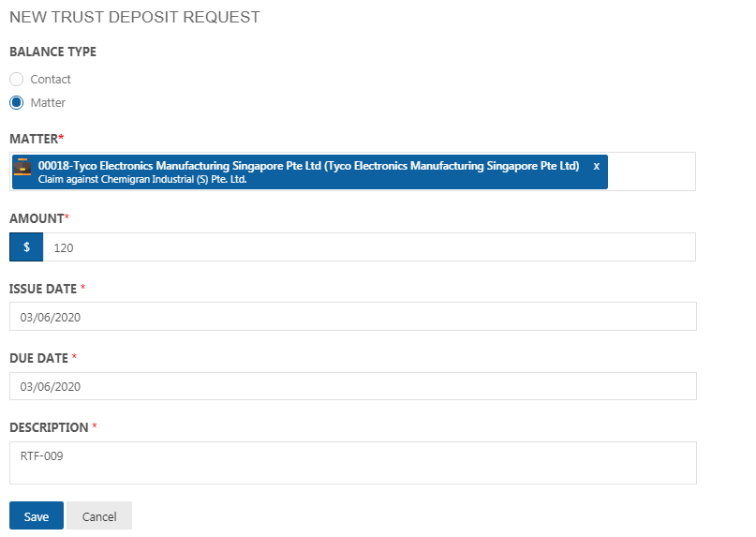Click the briefcase icon on the matter tag
756x537 pixels.
22,167
